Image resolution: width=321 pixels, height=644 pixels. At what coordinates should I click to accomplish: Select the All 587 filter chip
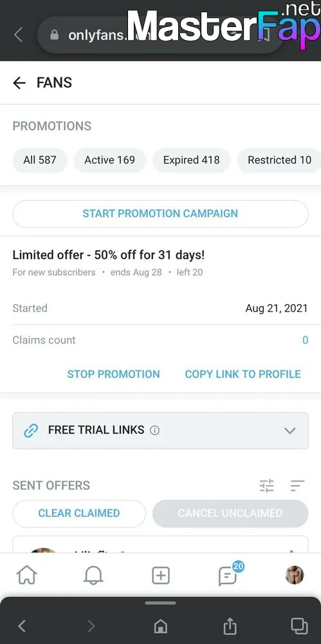[40, 160]
